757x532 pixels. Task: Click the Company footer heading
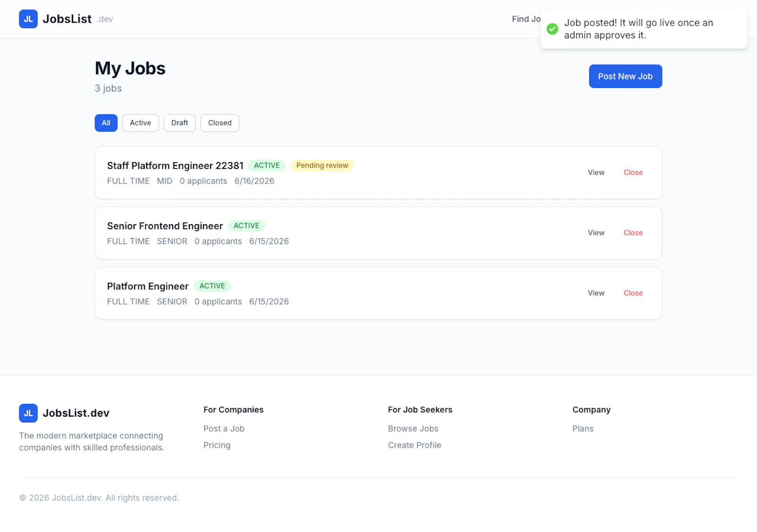(591, 410)
